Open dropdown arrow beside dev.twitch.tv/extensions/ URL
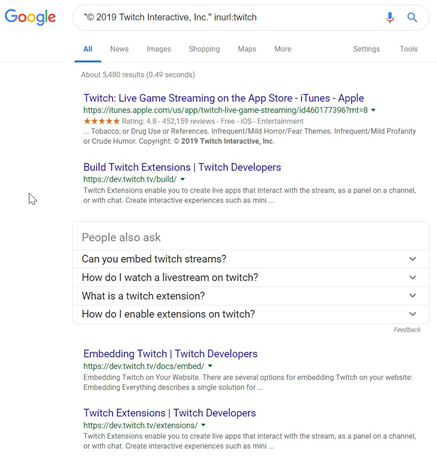The image size is (437, 463). click(203, 425)
